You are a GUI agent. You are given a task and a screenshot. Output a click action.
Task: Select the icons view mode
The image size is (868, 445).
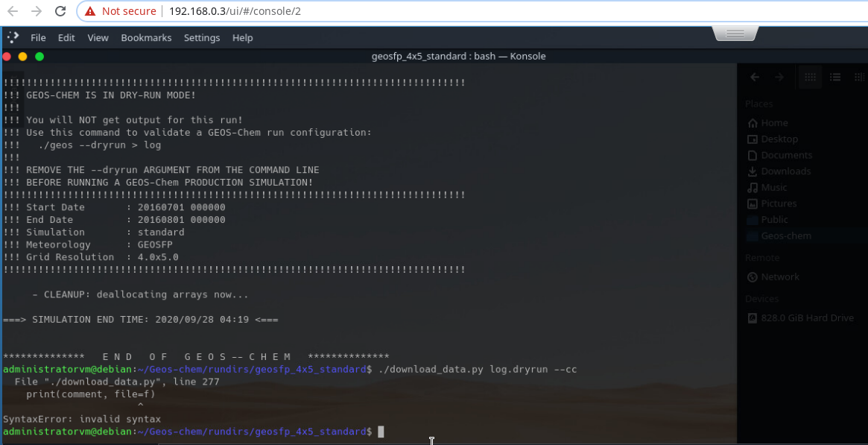[x=809, y=77]
